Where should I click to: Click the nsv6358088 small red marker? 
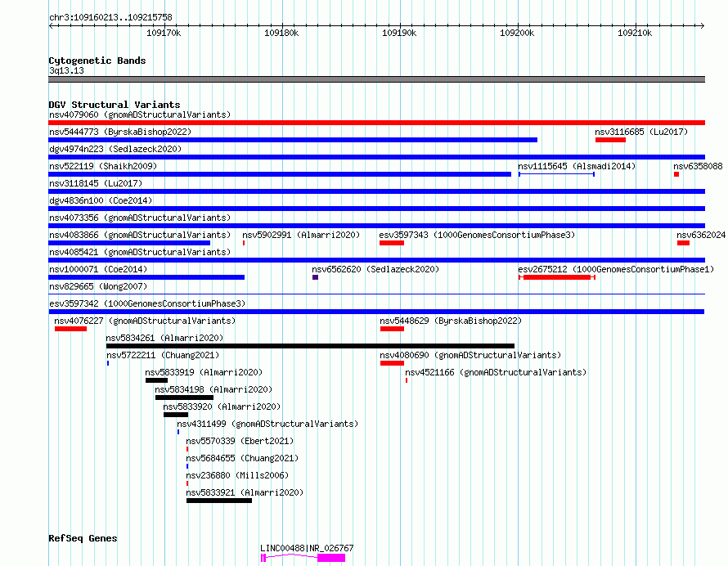click(676, 174)
